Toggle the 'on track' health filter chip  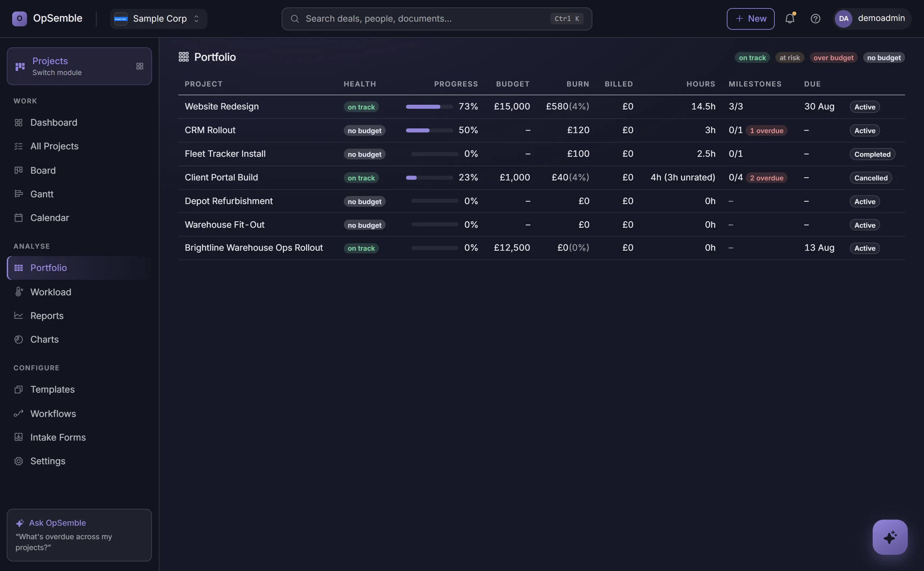coord(752,57)
